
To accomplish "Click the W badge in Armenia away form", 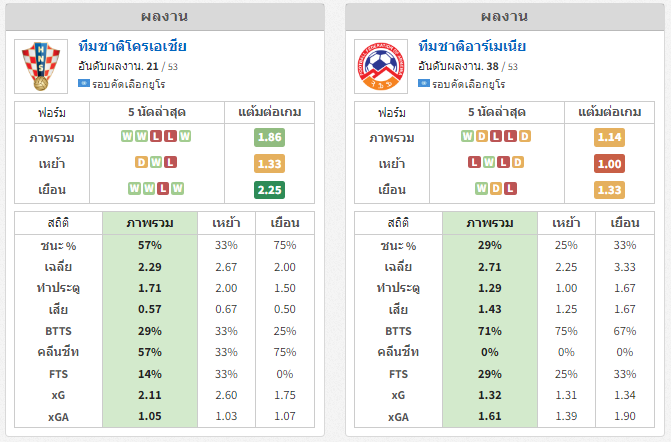I will pos(481,189).
